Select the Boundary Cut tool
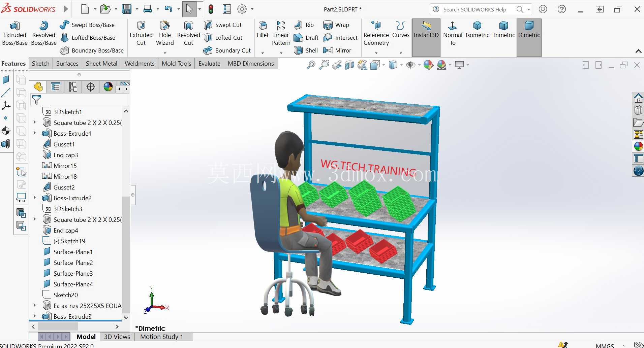Viewport: 644px width, 348px height. (227, 50)
